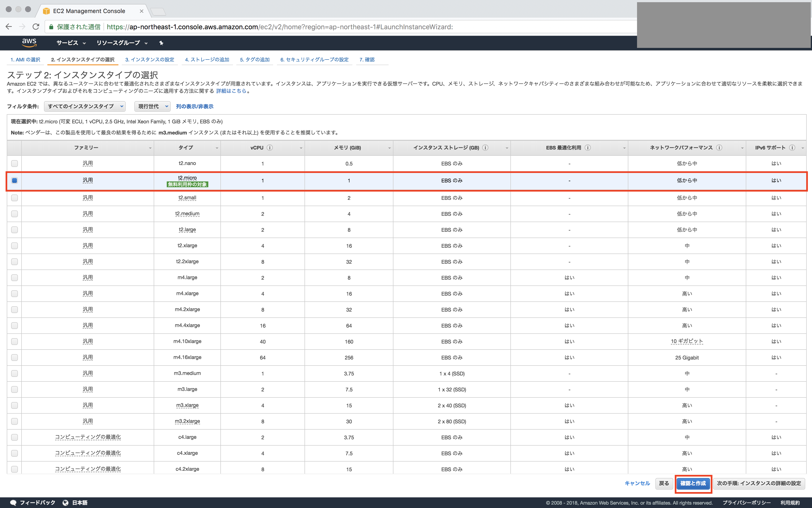Click the vCPU column info icon
The image size is (812, 508).
[270, 148]
